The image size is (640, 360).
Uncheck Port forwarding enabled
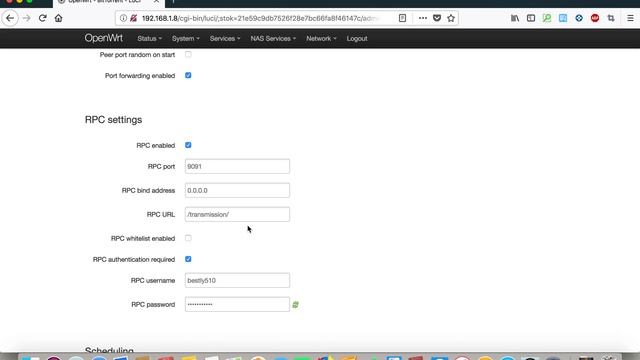pos(188,76)
